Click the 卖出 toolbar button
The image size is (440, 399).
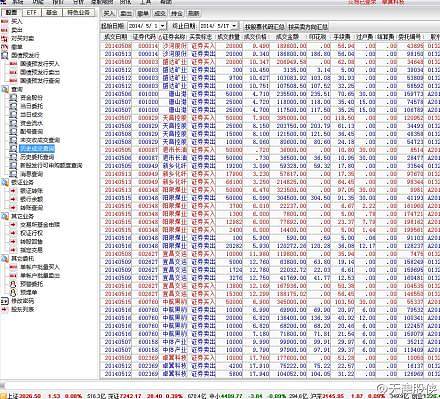(x=126, y=13)
